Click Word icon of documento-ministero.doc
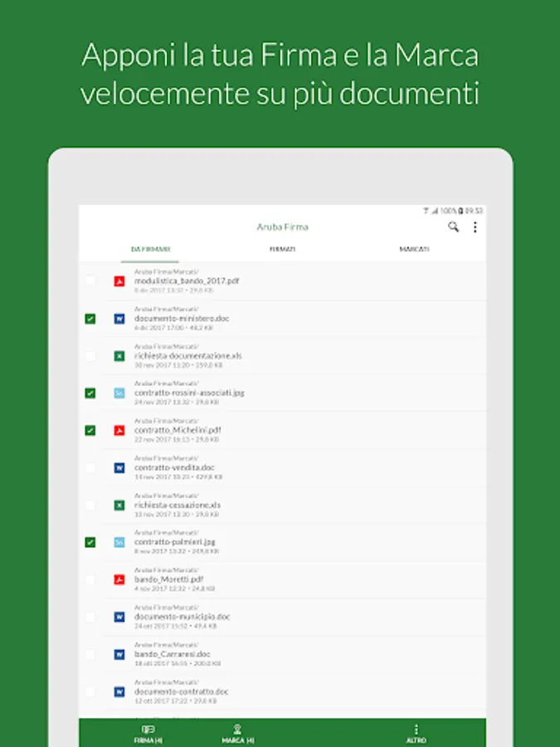This screenshot has width=560, height=747. point(119,319)
